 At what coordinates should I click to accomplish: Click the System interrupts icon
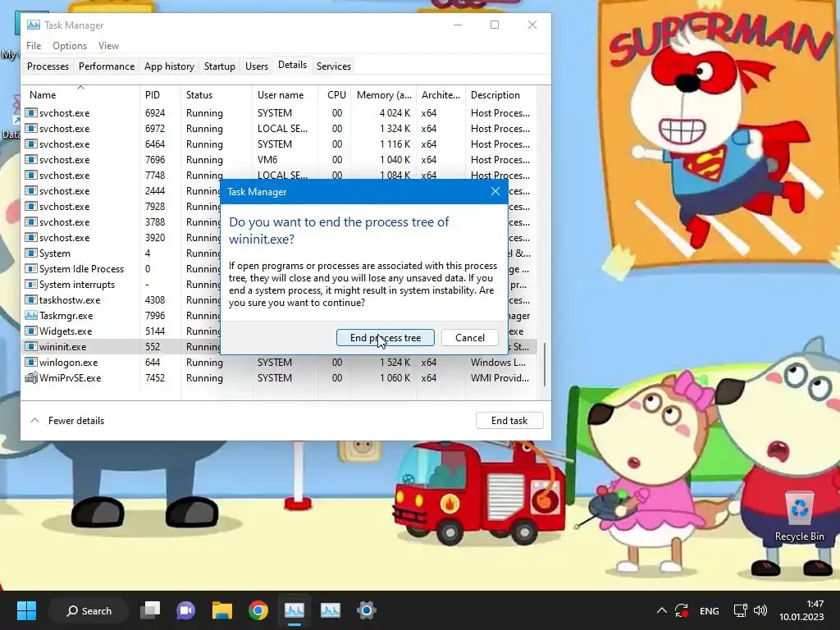pos(31,284)
